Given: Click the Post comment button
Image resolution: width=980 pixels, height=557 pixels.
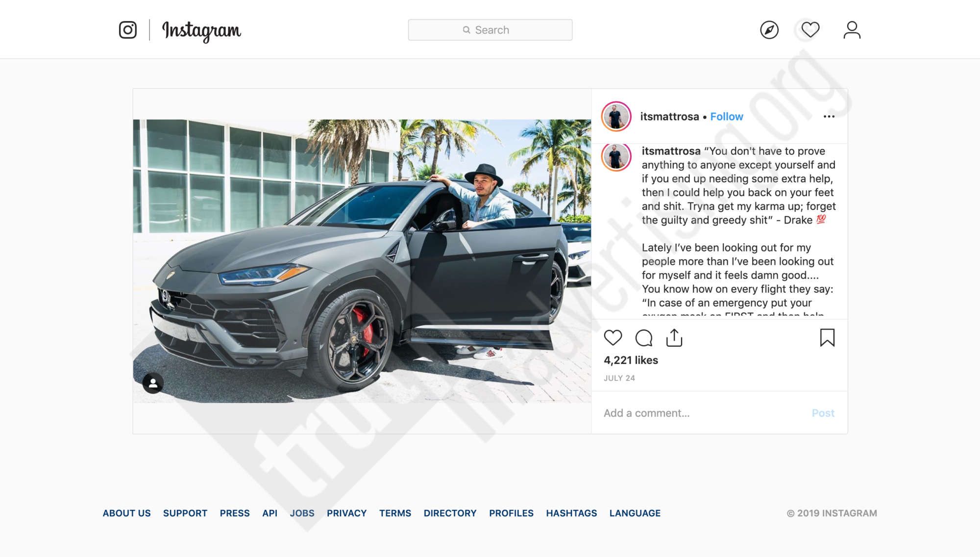Looking at the screenshot, I should pos(823,413).
